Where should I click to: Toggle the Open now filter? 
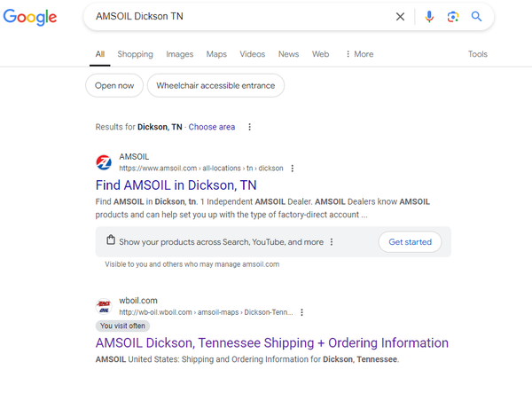tap(114, 86)
